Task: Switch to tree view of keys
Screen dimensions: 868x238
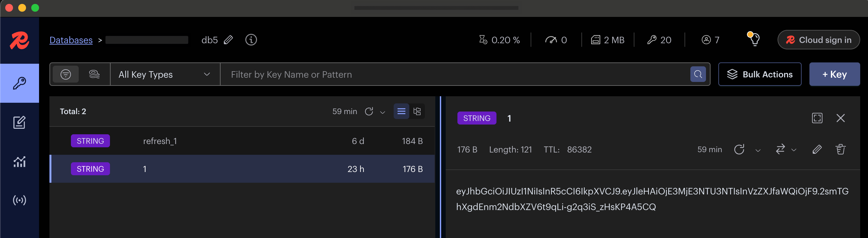Action: (x=417, y=111)
